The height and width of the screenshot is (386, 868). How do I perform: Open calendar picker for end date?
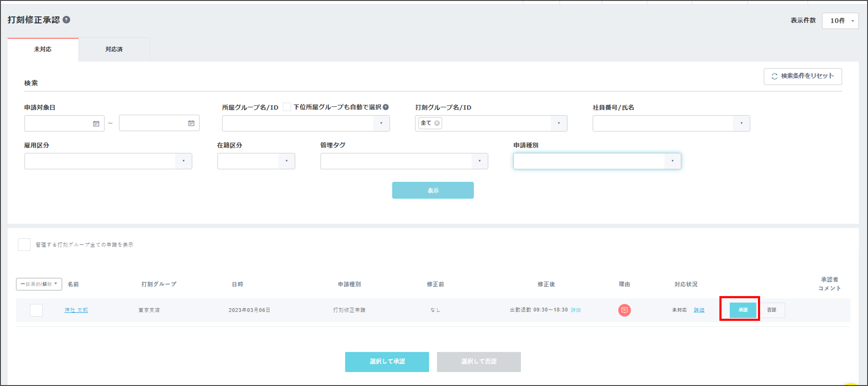191,124
